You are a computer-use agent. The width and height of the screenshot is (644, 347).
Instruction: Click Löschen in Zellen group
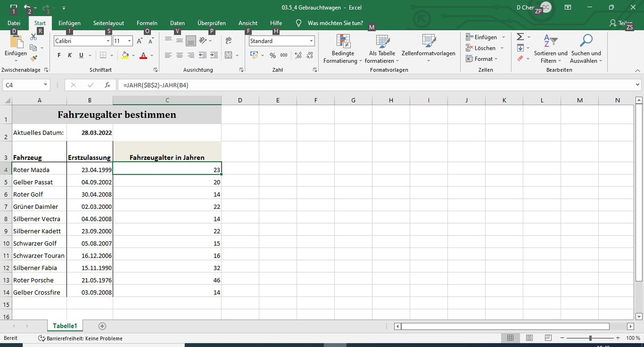[484, 48]
